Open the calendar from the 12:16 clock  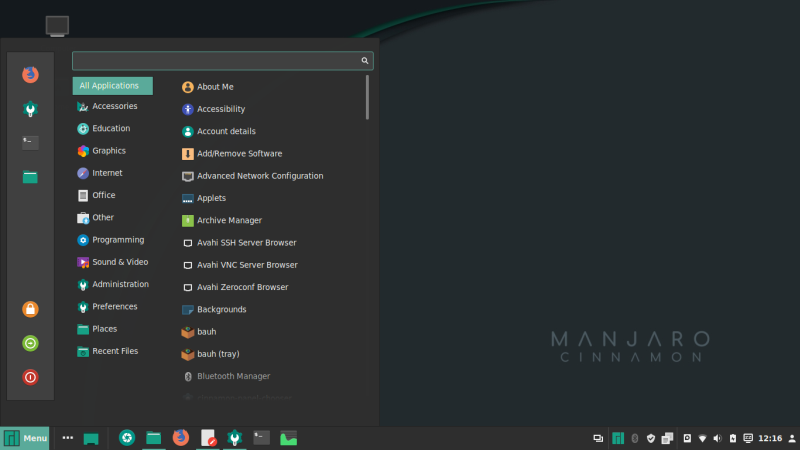pos(770,438)
